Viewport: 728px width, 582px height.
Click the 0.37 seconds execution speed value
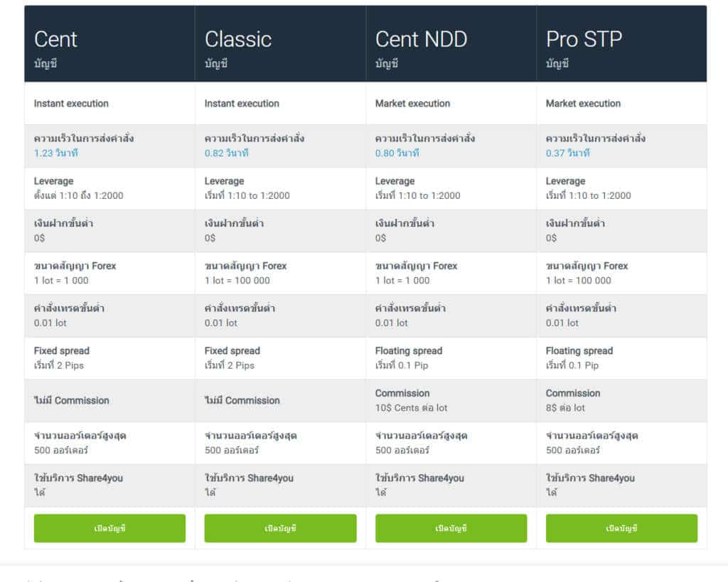568,153
